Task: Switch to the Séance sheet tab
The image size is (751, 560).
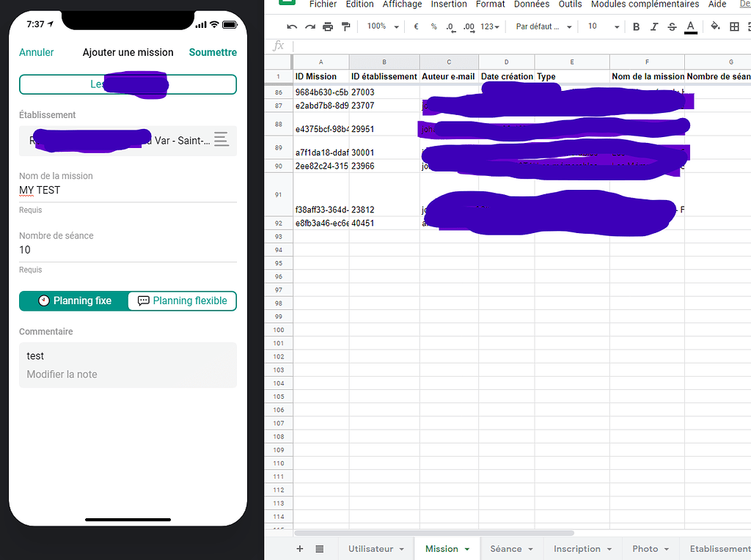Action: coord(506,548)
